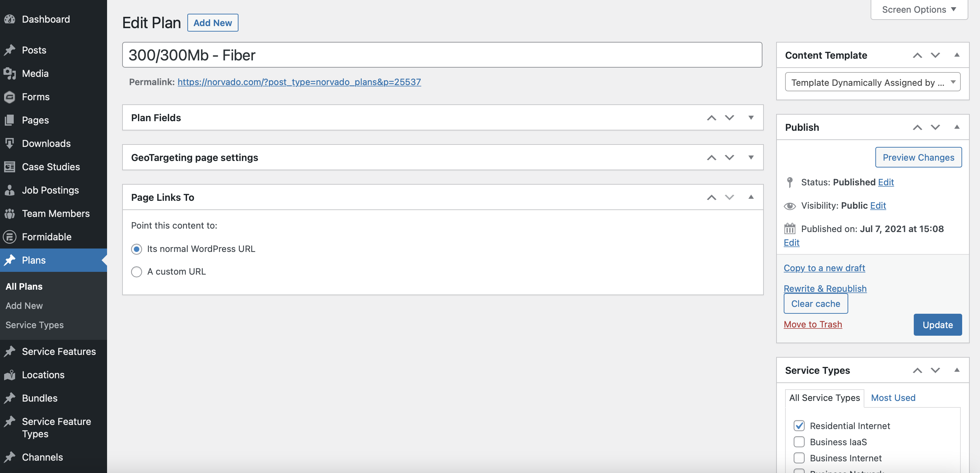The height and width of the screenshot is (473, 980).
Task: Click the Dashboard gauge icon
Action: click(x=10, y=19)
